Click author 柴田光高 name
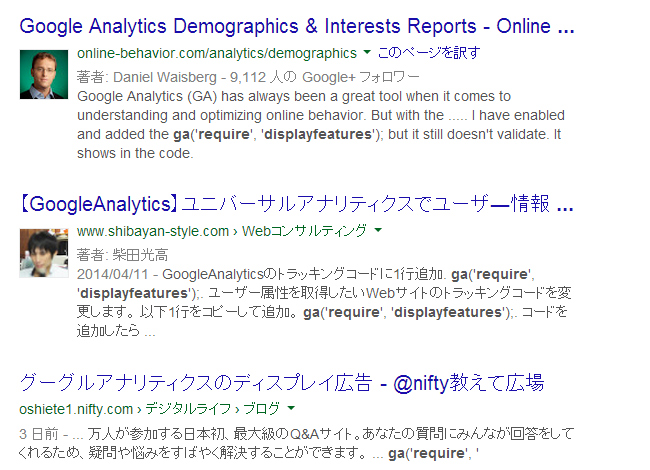Viewport: 650px width, 470px height. tap(140, 255)
